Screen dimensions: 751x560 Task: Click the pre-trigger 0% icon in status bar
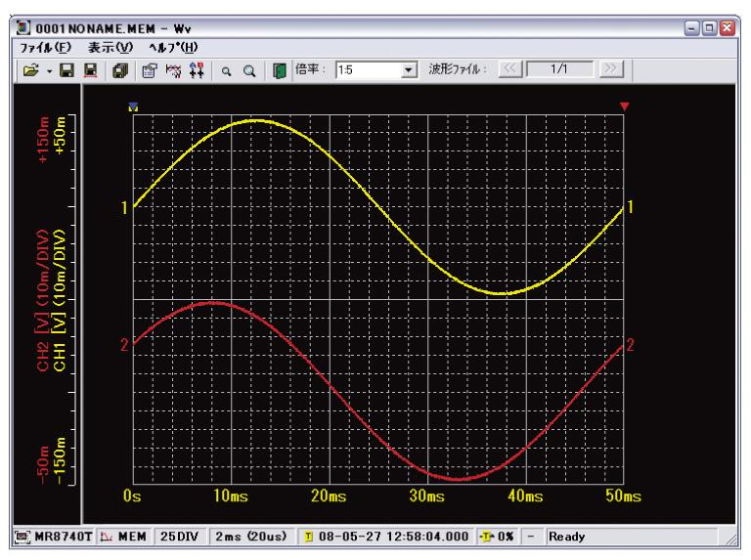pyautogui.click(x=487, y=537)
